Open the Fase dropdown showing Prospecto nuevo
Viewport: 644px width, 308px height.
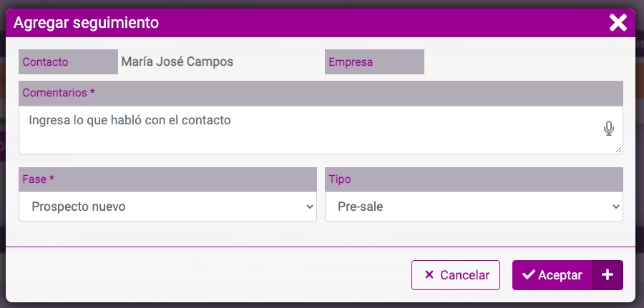[x=167, y=207]
